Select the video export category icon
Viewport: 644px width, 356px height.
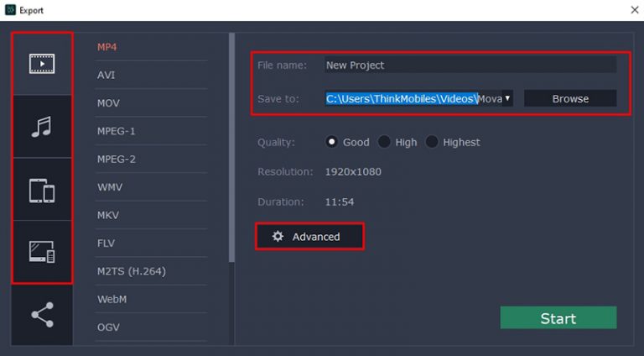tap(42, 63)
